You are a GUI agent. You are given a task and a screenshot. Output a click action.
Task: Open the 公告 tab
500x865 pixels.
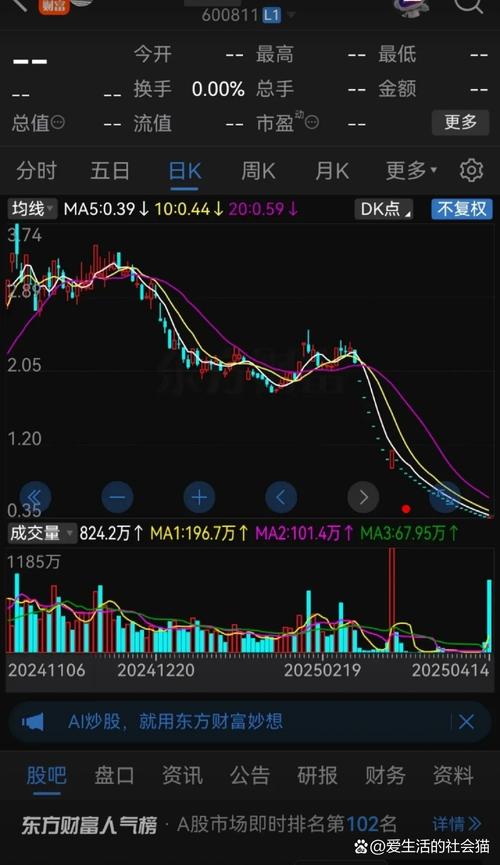[250, 775]
